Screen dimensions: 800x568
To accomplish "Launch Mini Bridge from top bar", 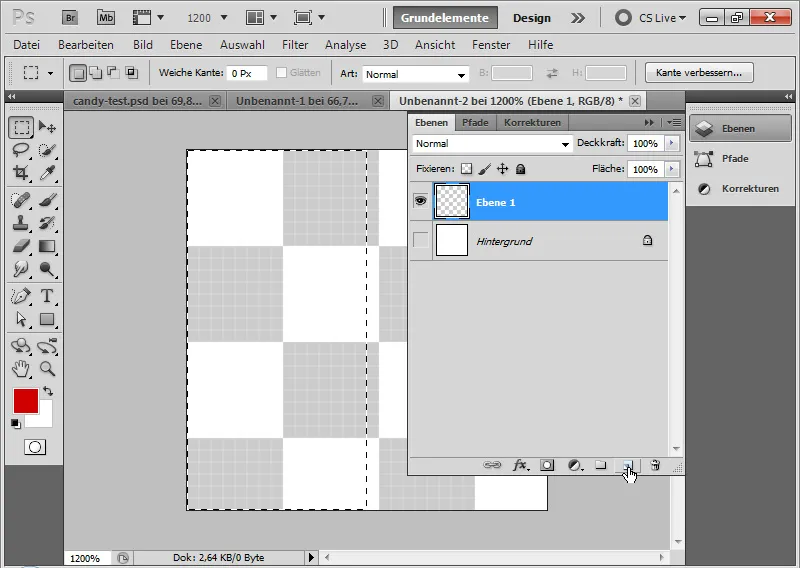I will coord(106,18).
